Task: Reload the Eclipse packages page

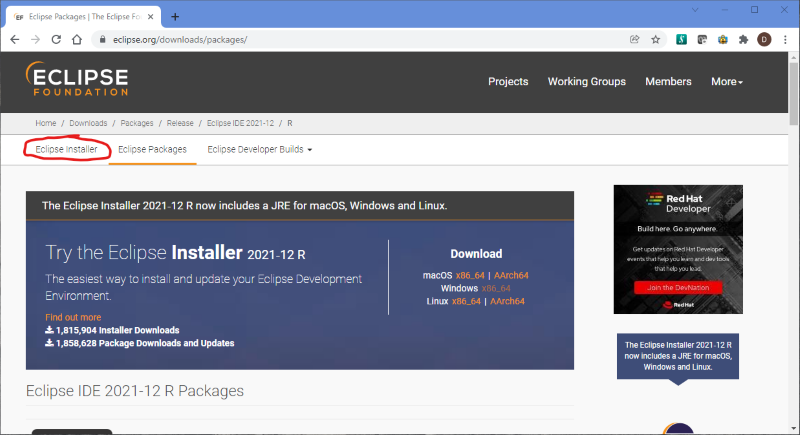Action: point(56,39)
